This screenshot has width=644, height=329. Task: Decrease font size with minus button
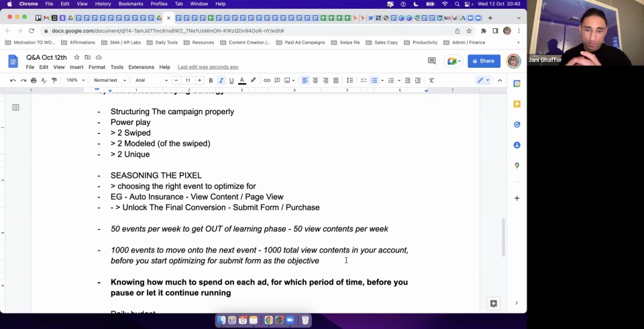[x=176, y=80]
